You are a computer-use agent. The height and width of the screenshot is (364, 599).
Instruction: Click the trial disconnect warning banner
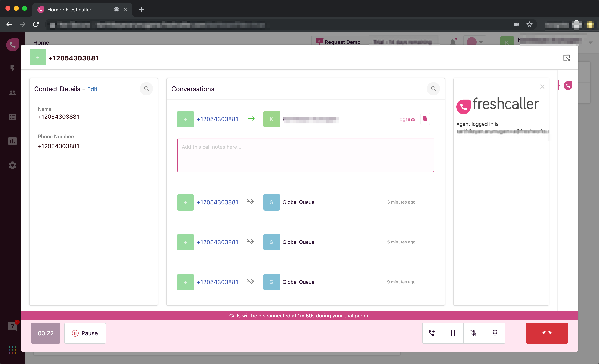point(299,315)
